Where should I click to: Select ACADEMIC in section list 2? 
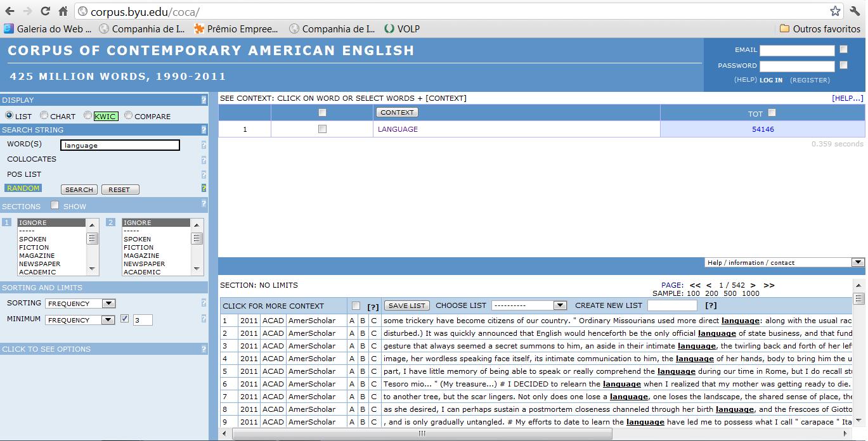click(142, 272)
